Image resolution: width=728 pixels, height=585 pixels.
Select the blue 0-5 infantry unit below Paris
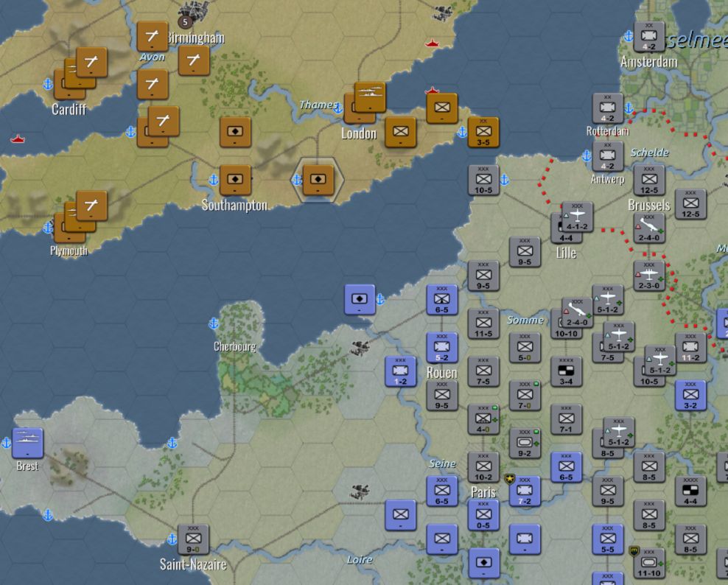(x=483, y=515)
